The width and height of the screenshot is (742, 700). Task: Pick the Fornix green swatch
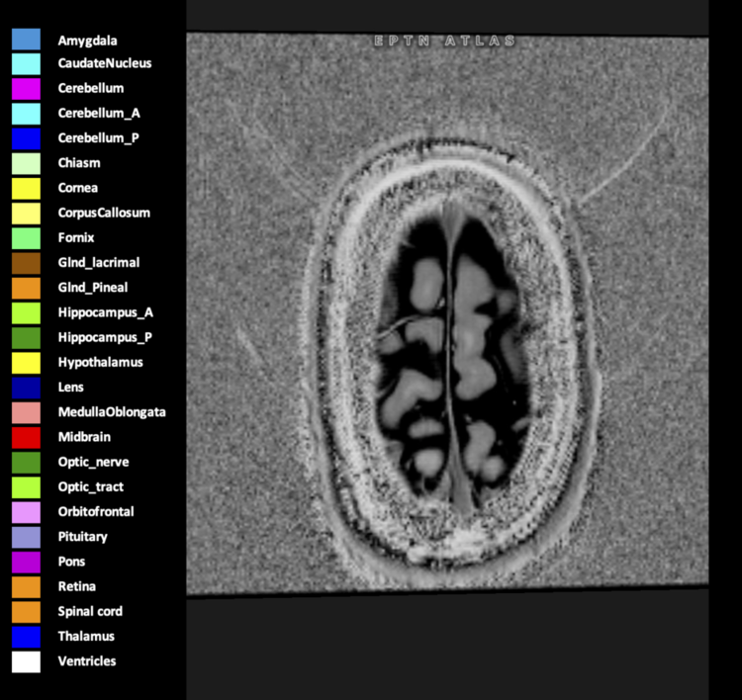click(26, 238)
